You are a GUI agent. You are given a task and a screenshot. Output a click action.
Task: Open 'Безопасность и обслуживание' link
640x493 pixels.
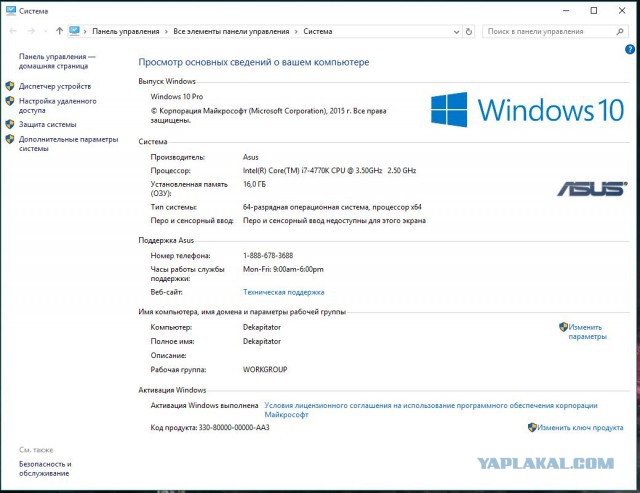[x=45, y=469]
